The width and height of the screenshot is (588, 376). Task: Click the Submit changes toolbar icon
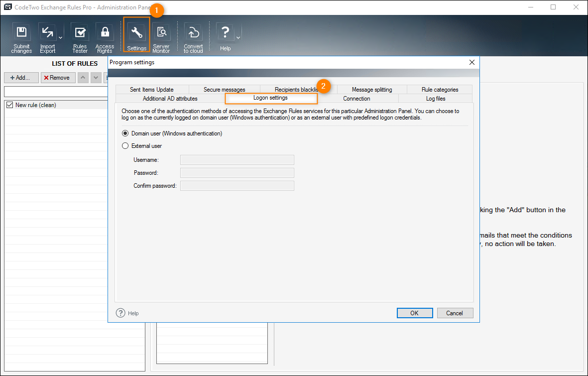21,37
